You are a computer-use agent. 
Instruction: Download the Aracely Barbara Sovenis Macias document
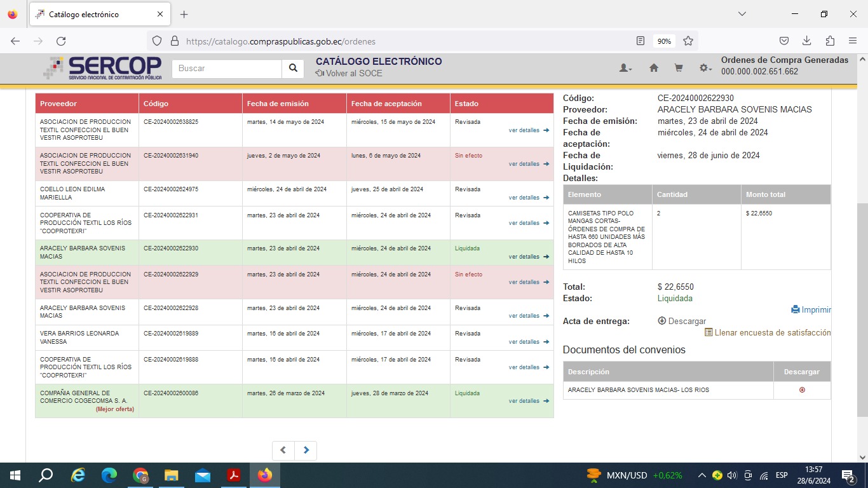pyautogui.click(x=802, y=390)
